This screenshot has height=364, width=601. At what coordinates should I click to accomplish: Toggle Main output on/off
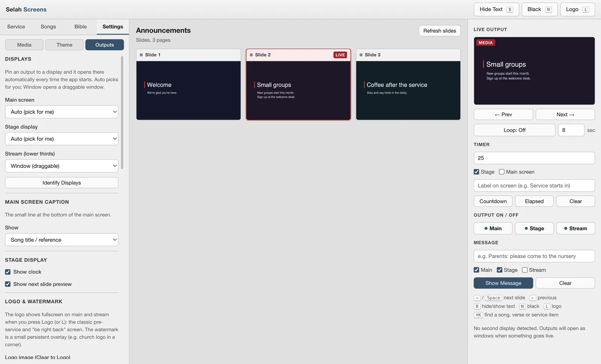click(x=493, y=228)
